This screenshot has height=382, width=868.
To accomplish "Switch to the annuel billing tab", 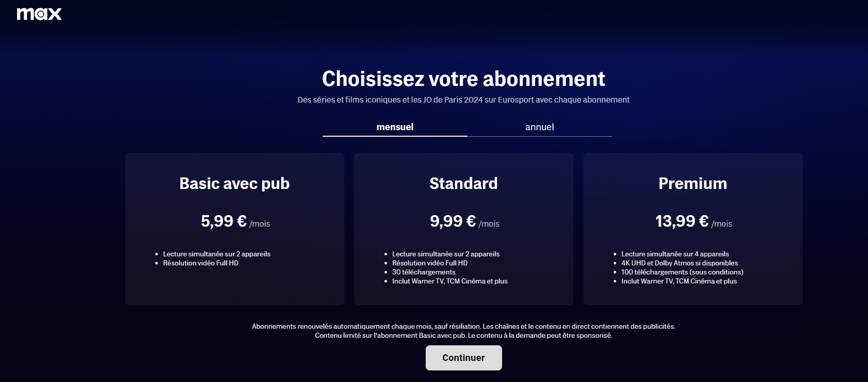I will pyautogui.click(x=539, y=127).
